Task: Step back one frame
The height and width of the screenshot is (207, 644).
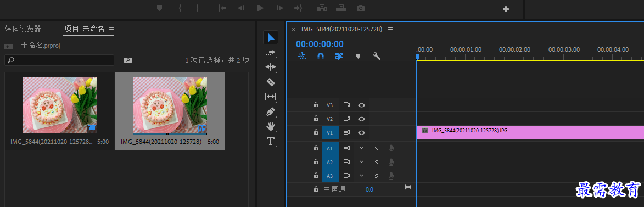Action: pyautogui.click(x=241, y=8)
